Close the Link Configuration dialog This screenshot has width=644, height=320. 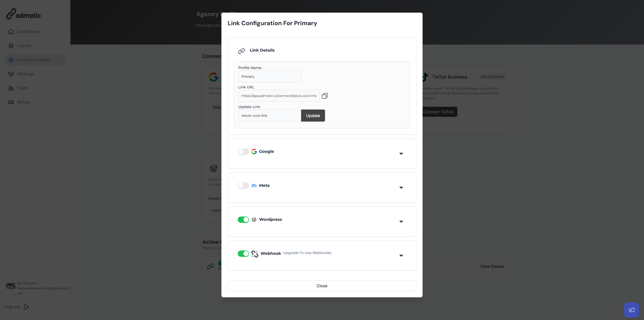(322, 286)
